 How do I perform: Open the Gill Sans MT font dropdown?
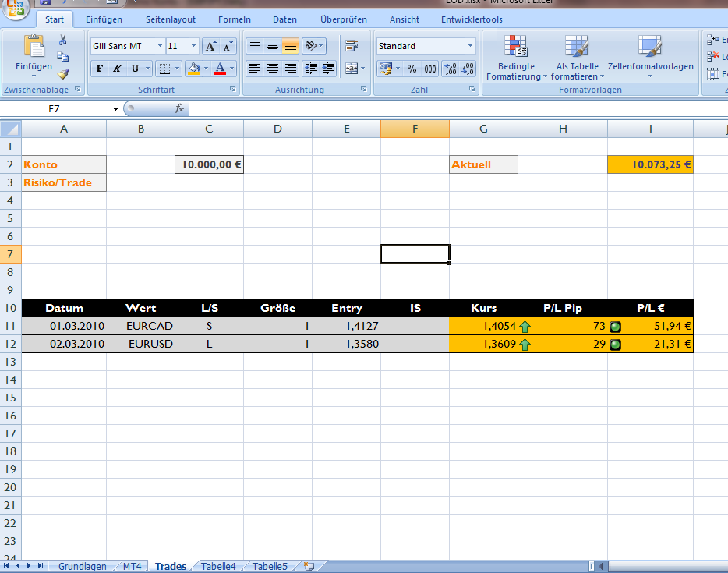click(x=160, y=47)
